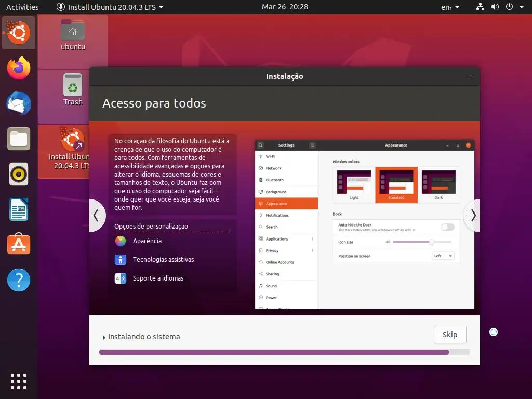Viewport: 532px width, 399px height.
Task: Click the volume speaker icon in top bar
Action: tap(495, 7)
